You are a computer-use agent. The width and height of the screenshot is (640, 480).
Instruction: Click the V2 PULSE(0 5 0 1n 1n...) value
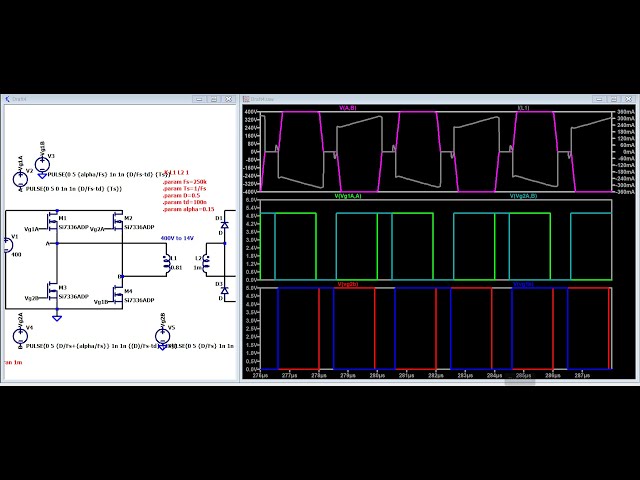tap(74, 189)
